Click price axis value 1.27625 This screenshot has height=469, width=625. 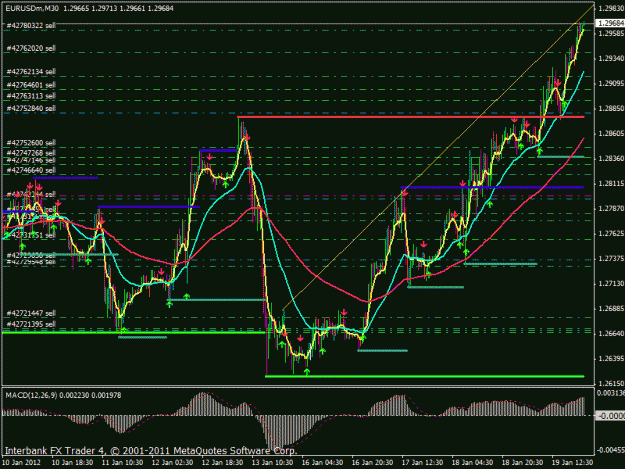[x=611, y=234]
